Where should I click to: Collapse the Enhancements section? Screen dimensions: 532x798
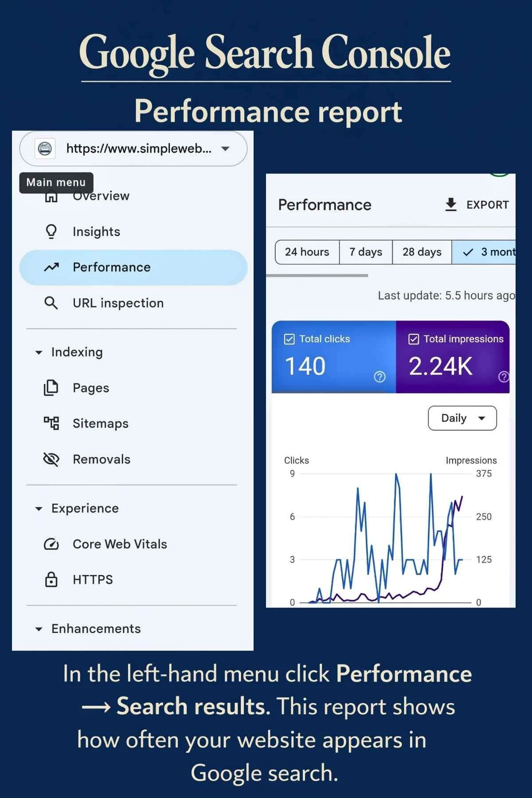[39, 629]
